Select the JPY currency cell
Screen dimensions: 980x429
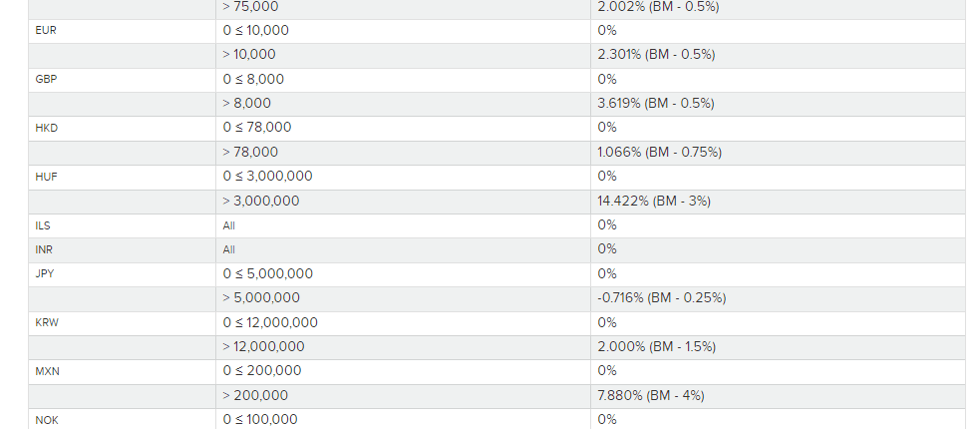click(x=46, y=273)
